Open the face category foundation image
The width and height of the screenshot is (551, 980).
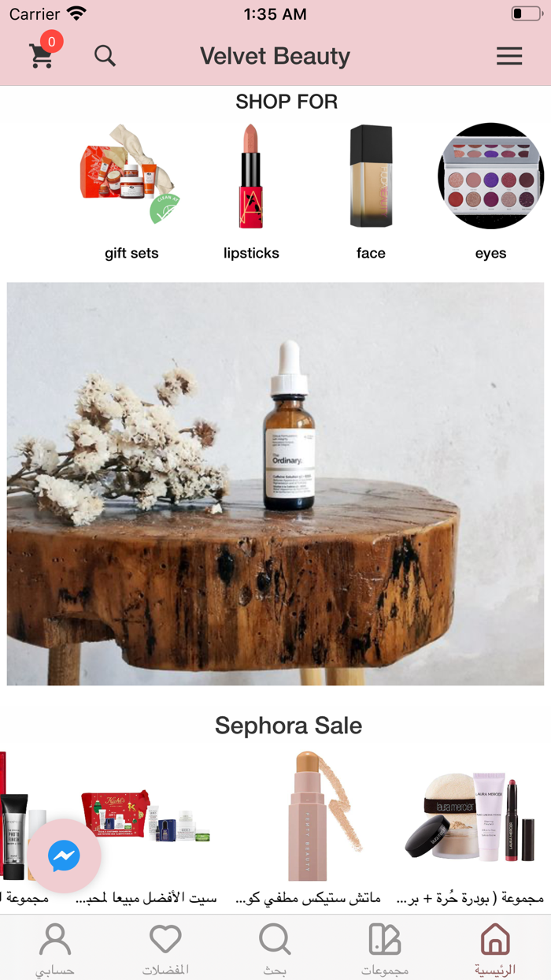(x=371, y=175)
